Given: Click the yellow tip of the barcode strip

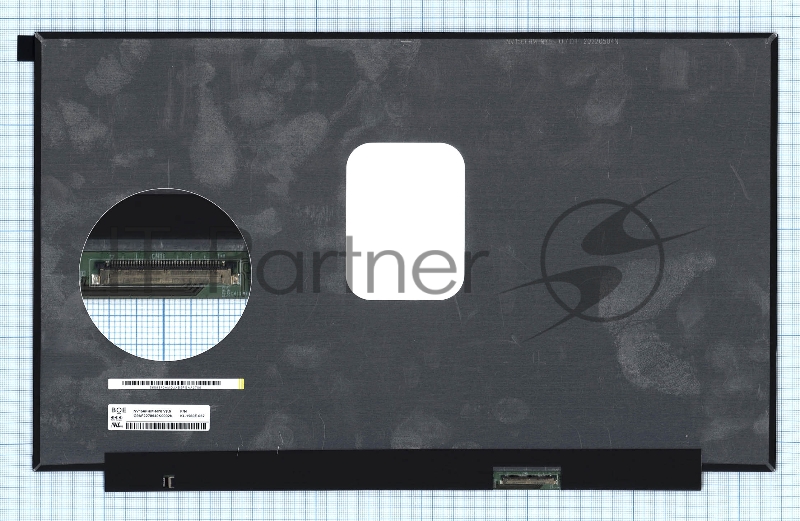Looking at the screenshot, I should pyautogui.click(x=241, y=383).
